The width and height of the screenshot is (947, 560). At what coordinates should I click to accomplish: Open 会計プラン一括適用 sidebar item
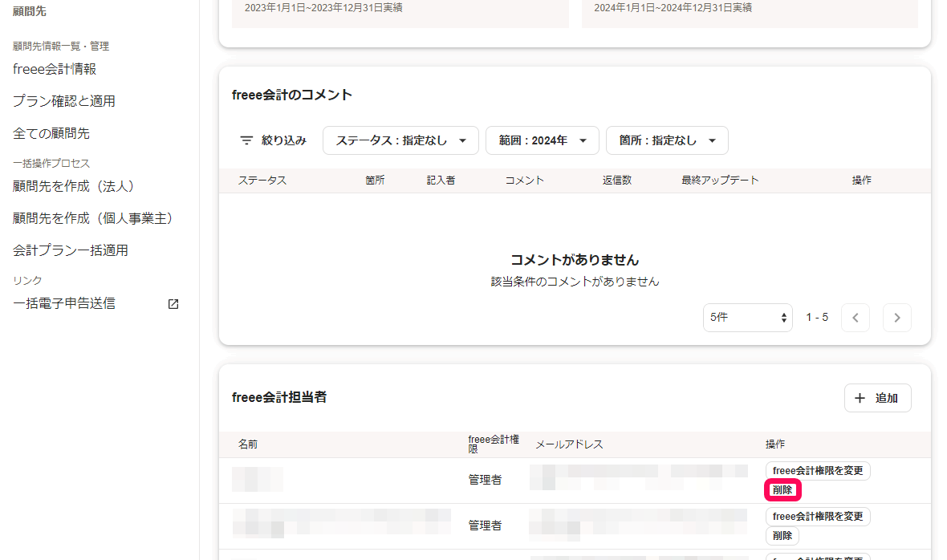[71, 250]
